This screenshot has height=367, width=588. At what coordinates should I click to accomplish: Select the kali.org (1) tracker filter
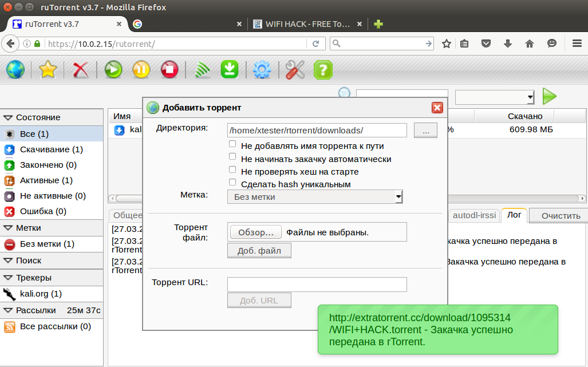52,294
